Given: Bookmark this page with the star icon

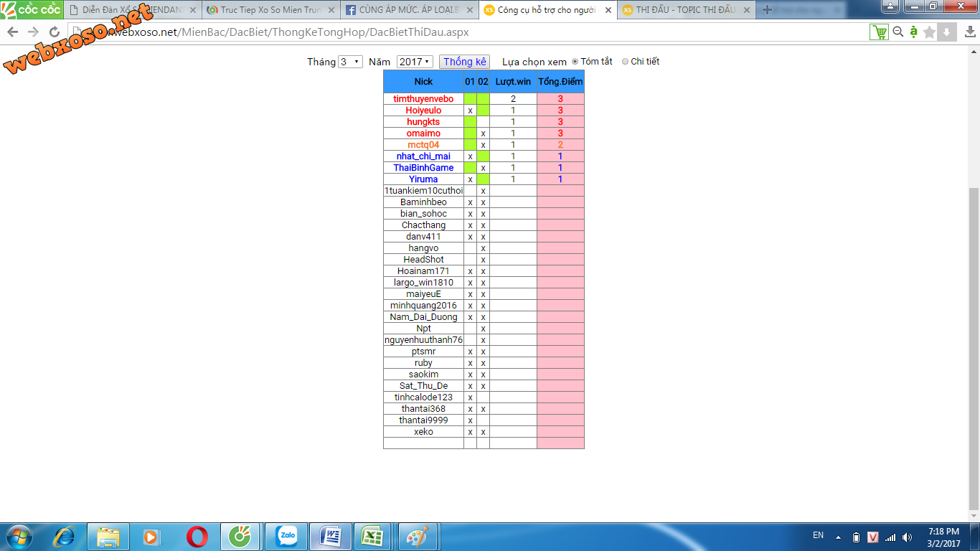Looking at the screenshot, I should click(x=930, y=32).
